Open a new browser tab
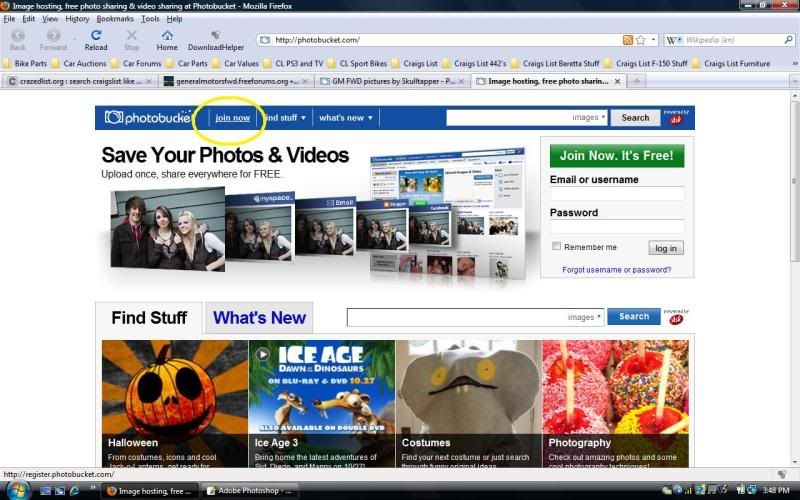 636,81
